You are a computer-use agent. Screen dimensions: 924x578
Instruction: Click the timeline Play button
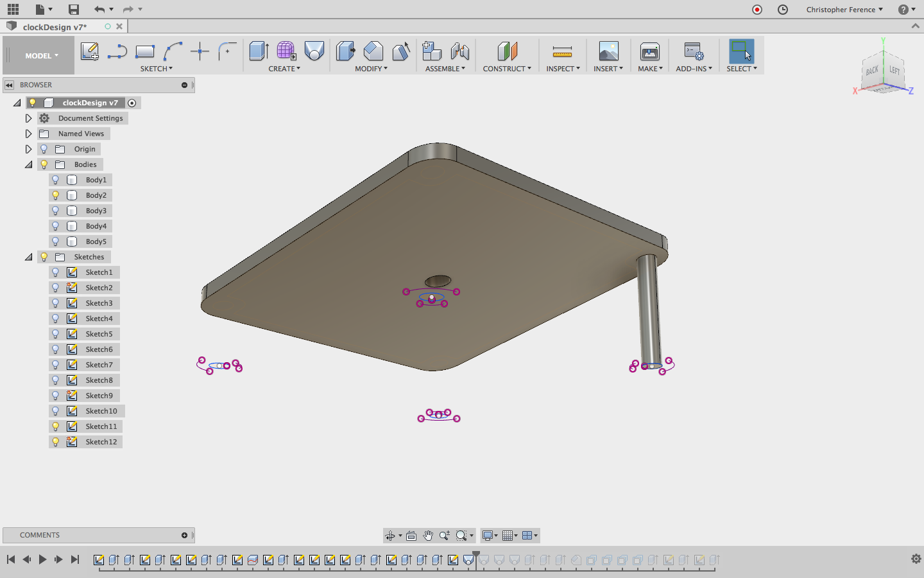[x=42, y=559]
